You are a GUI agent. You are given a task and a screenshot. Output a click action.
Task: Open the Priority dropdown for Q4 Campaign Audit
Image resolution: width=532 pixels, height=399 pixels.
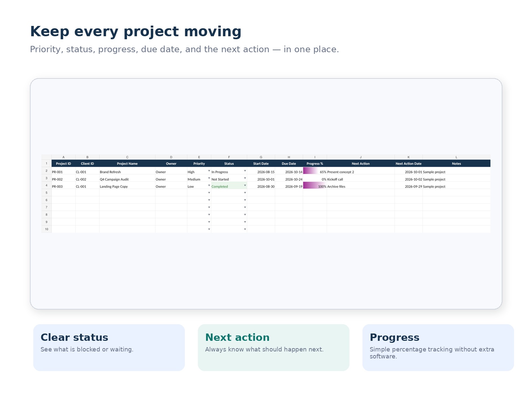[x=209, y=178]
